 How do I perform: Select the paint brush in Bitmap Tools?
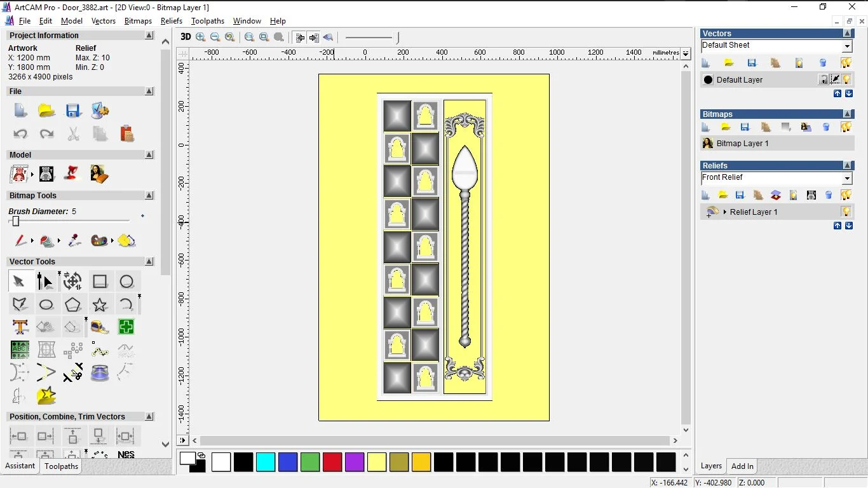(x=20, y=241)
